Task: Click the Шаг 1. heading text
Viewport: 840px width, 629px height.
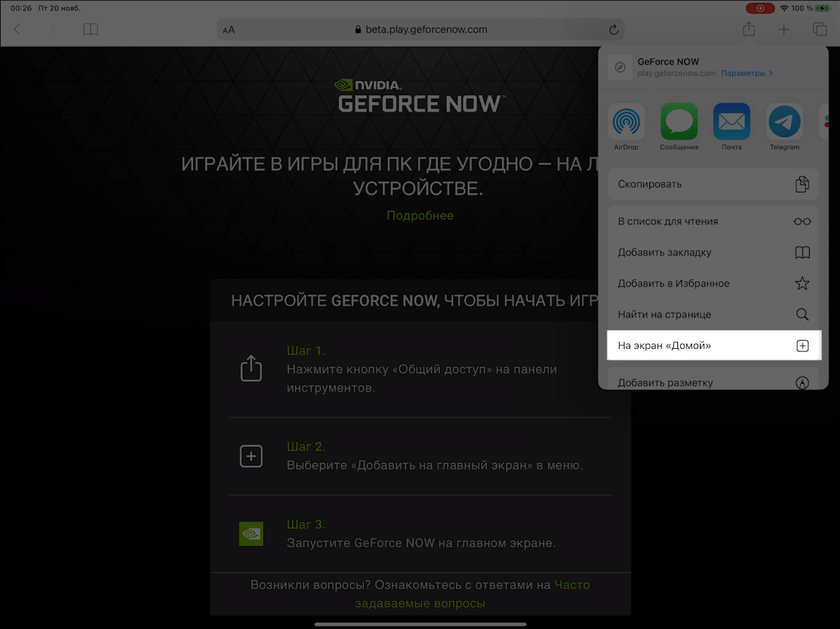Action: 306,350
